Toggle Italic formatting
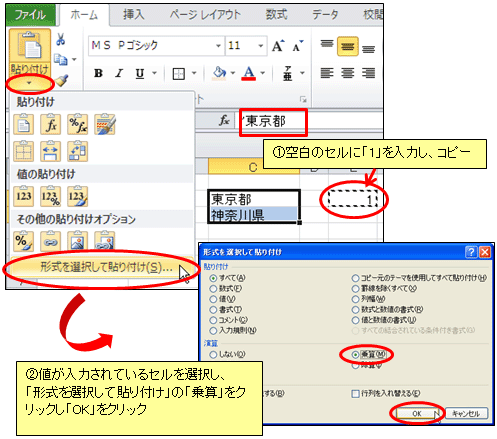Viewport: 497px width, 439px height. (x=119, y=73)
